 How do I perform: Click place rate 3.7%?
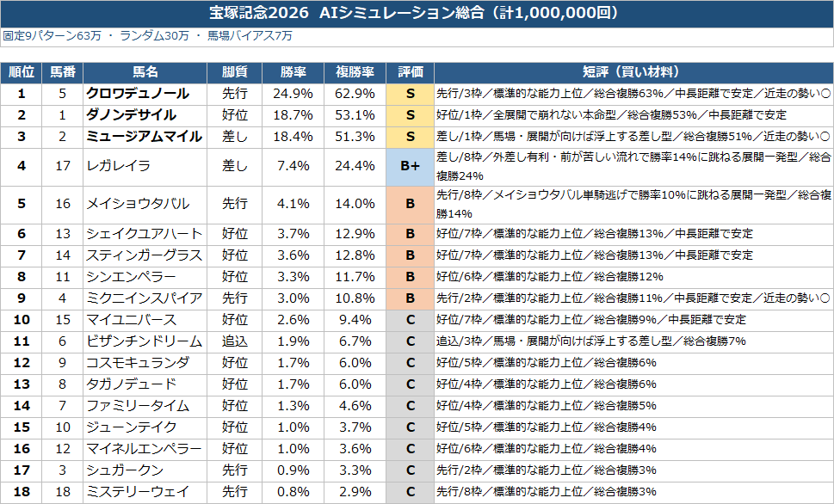pyautogui.click(x=355, y=428)
